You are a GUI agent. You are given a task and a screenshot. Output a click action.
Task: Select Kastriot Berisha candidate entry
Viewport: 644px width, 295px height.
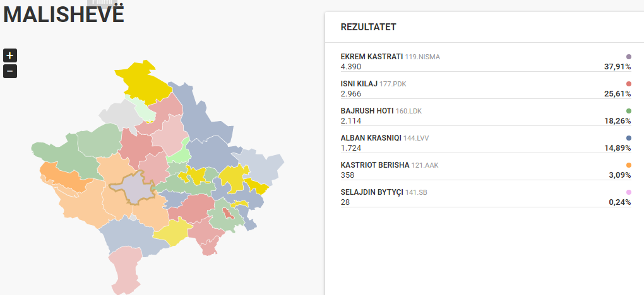click(x=486, y=170)
